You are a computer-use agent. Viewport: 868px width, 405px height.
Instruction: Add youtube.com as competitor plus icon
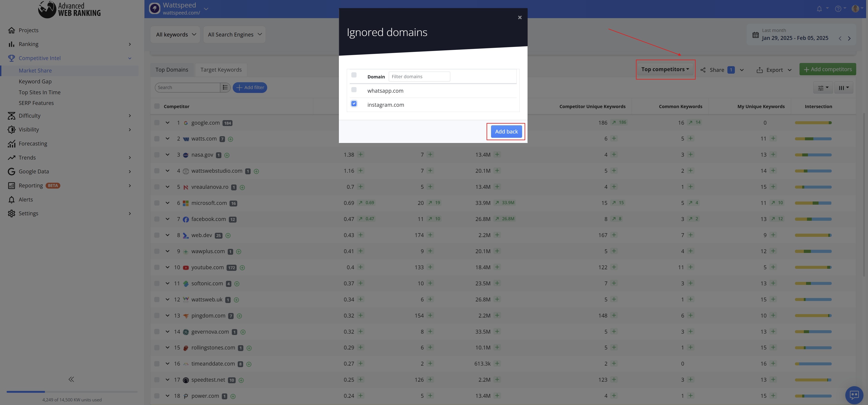click(242, 268)
